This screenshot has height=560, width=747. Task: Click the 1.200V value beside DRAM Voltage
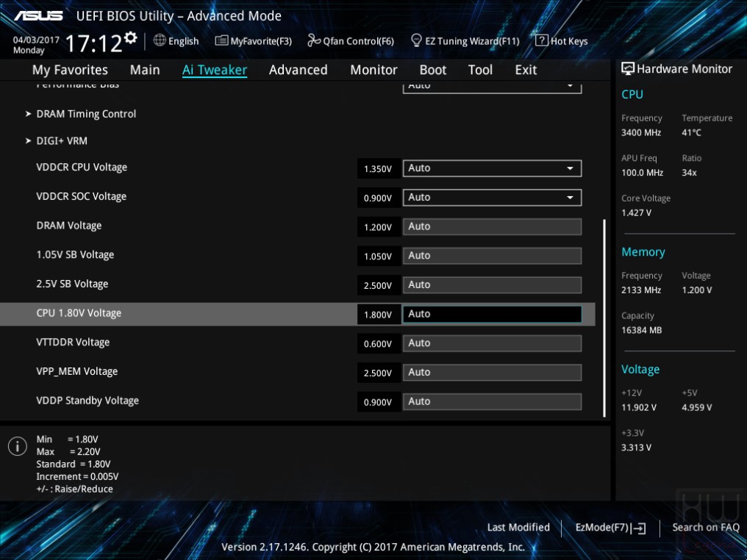point(378,227)
